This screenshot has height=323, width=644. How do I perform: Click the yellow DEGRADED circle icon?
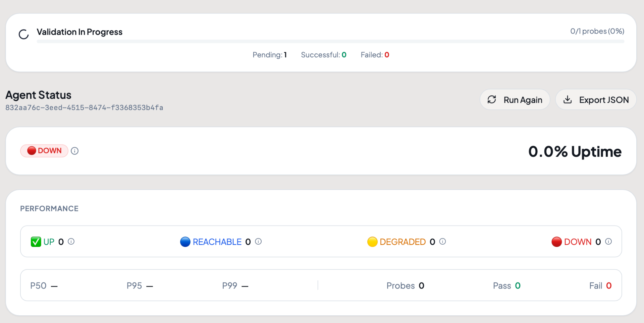(x=372, y=242)
